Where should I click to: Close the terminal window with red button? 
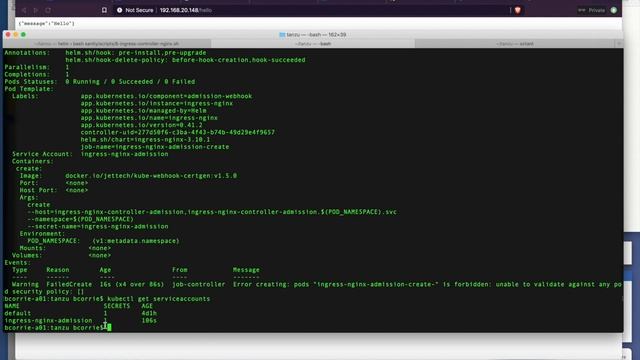(8, 35)
